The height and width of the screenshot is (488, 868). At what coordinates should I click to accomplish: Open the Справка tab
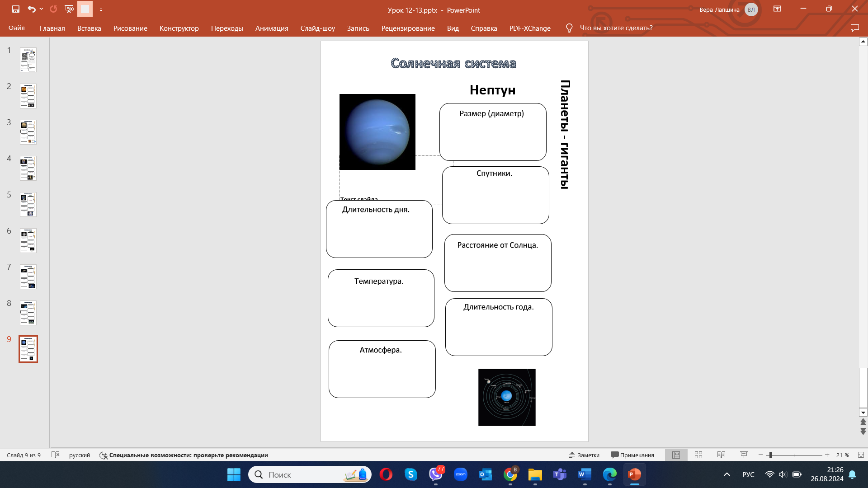click(x=484, y=28)
